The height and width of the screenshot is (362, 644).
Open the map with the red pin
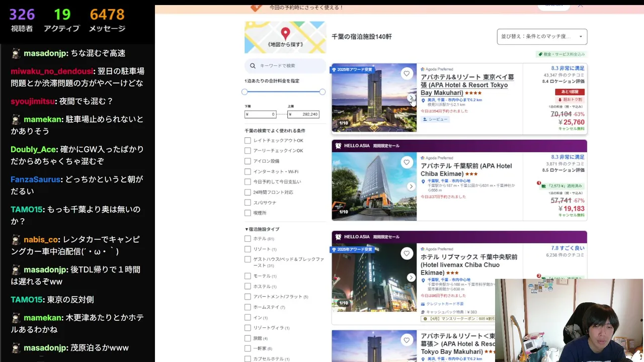tap(285, 37)
